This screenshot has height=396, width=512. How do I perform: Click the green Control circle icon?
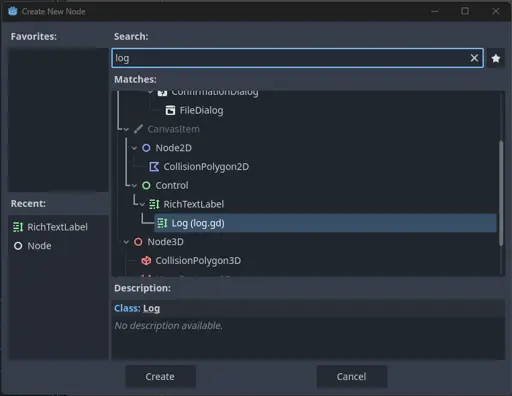click(x=146, y=185)
